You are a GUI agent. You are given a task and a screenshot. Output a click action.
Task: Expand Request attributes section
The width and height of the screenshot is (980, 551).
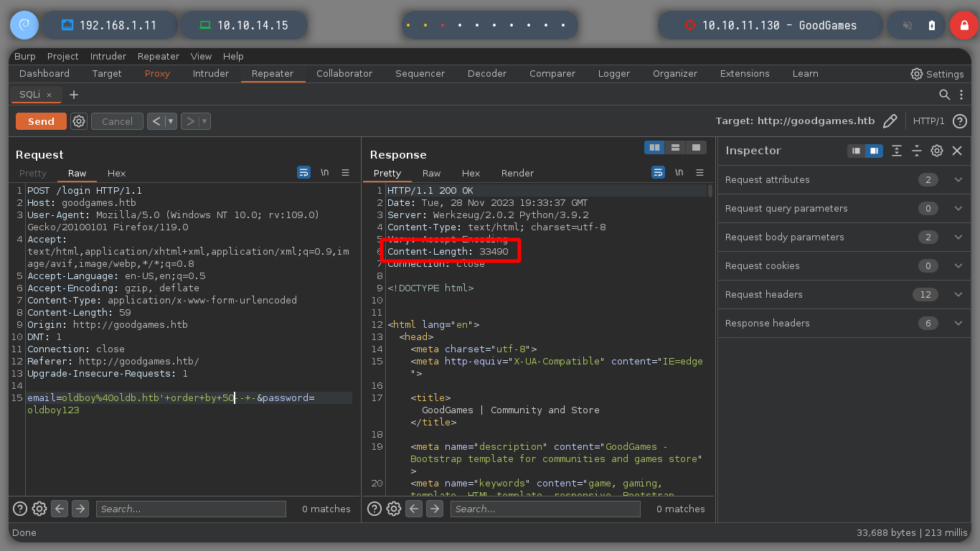pos(958,179)
